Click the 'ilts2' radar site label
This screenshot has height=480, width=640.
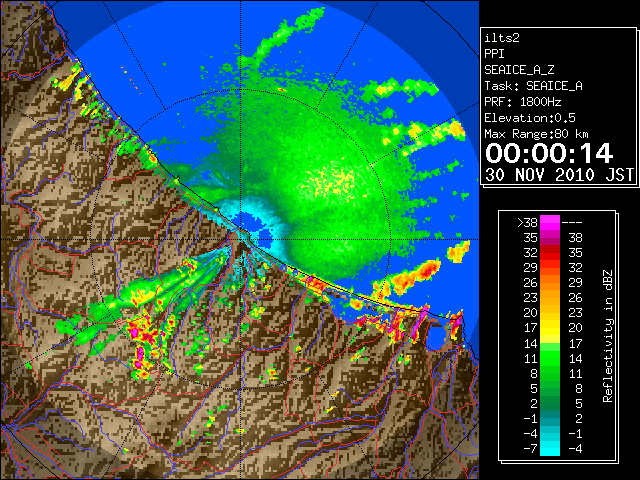click(502, 38)
